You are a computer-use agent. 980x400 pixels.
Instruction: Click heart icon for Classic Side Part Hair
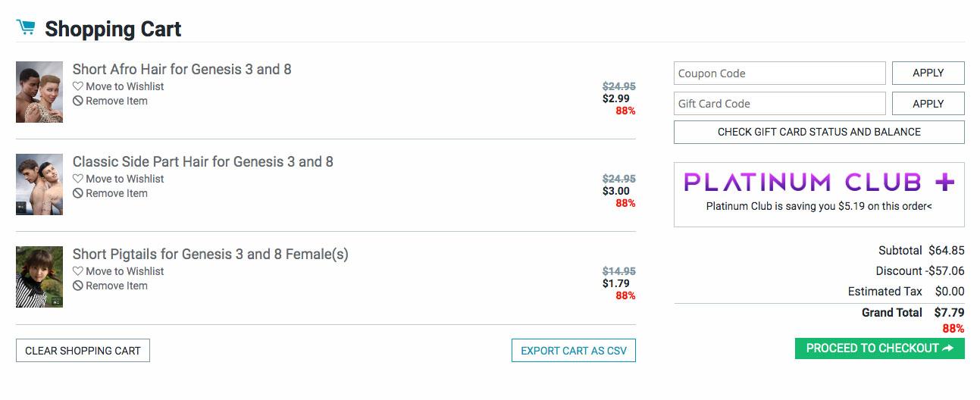click(78, 179)
